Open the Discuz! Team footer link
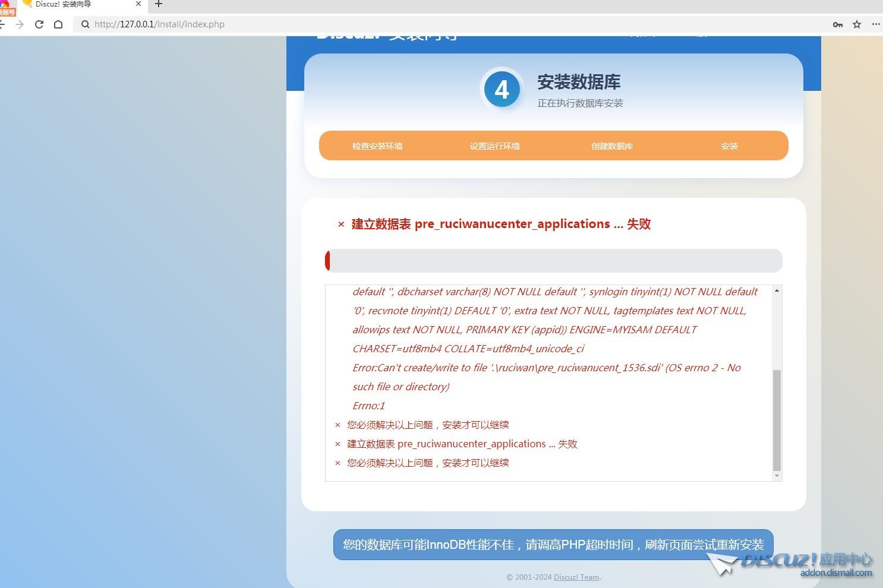Screen dimensions: 883x588 point(576,577)
